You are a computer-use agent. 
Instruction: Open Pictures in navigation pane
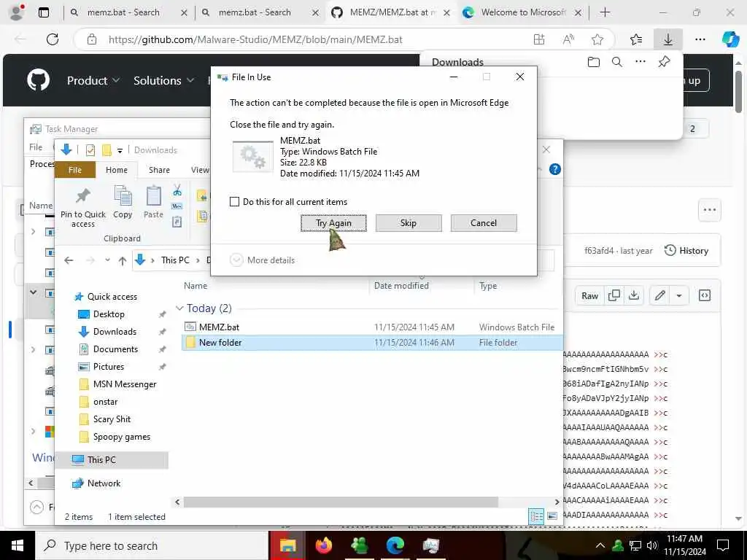109,367
